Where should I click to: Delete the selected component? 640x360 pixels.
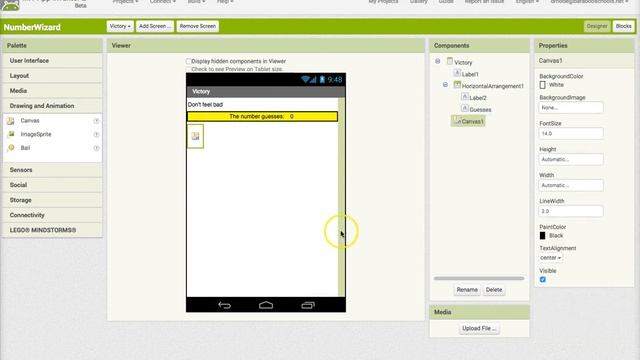point(494,290)
